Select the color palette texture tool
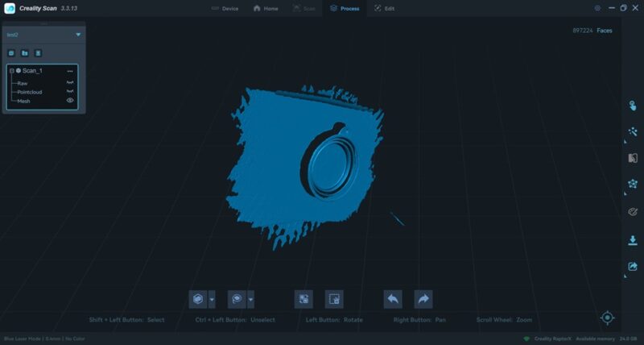Viewport: 644px width, 345px height. tap(633, 212)
